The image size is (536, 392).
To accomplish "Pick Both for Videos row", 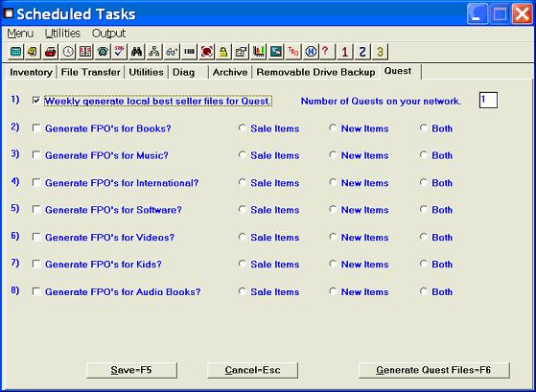I will (x=424, y=237).
